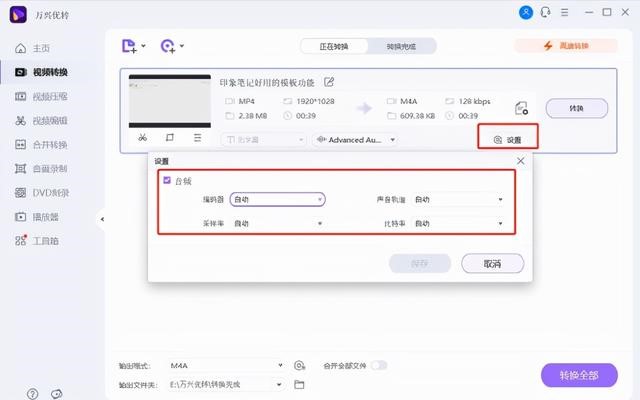Click the 转换 convert button
The height and width of the screenshot is (400, 640).
(577, 108)
